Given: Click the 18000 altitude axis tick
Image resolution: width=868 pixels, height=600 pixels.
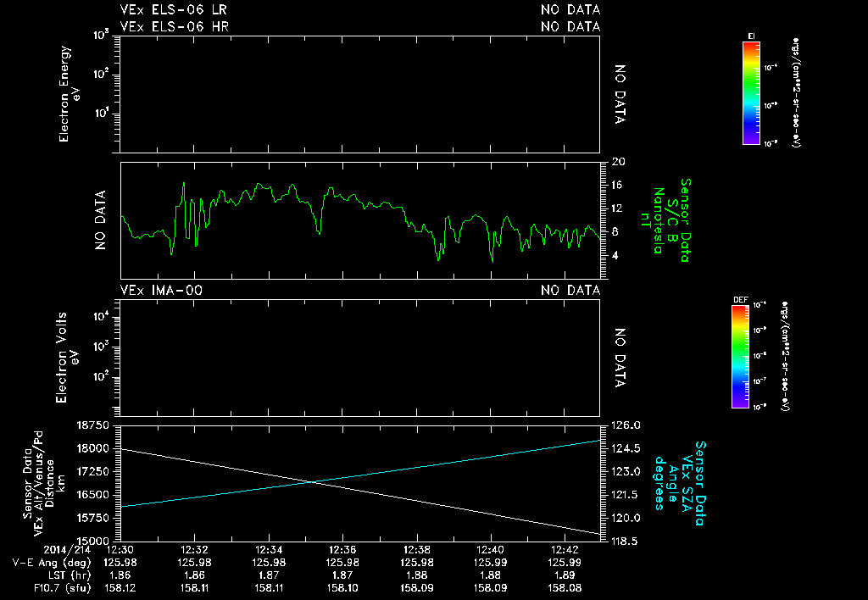Looking at the screenshot, I should [x=93, y=448].
